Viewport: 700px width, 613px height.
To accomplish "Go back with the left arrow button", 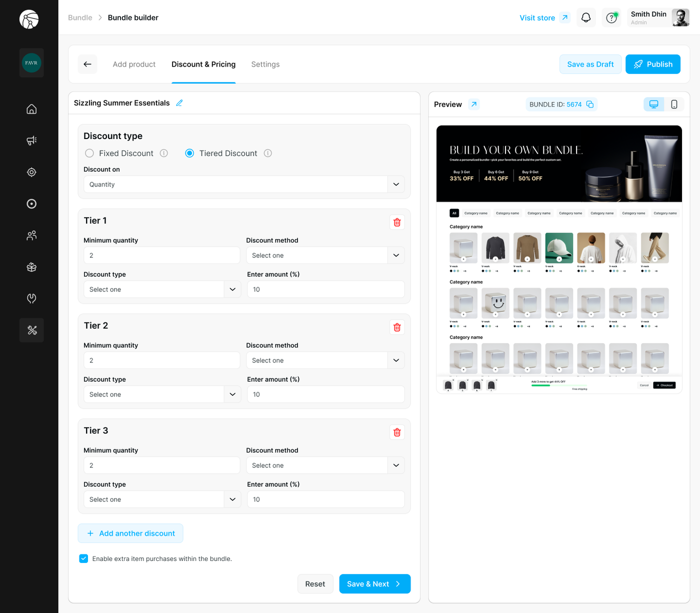I will (87, 64).
